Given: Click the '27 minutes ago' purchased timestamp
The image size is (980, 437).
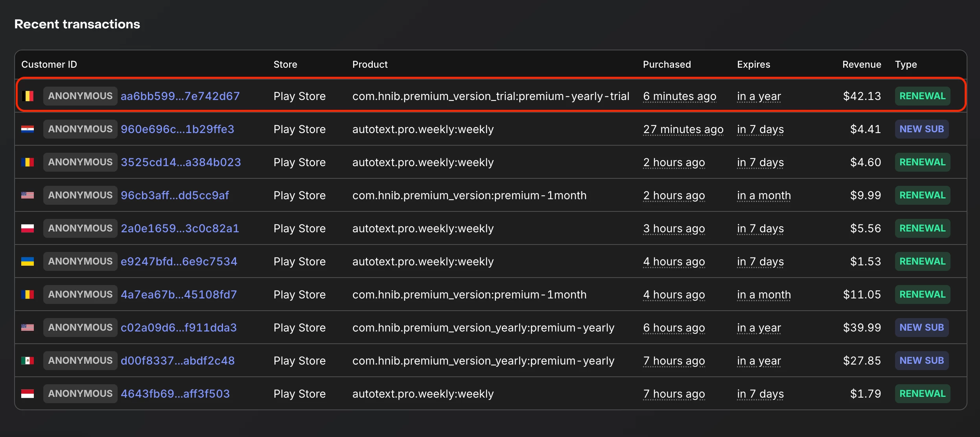Looking at the screenshot, I should pos(683,129).
